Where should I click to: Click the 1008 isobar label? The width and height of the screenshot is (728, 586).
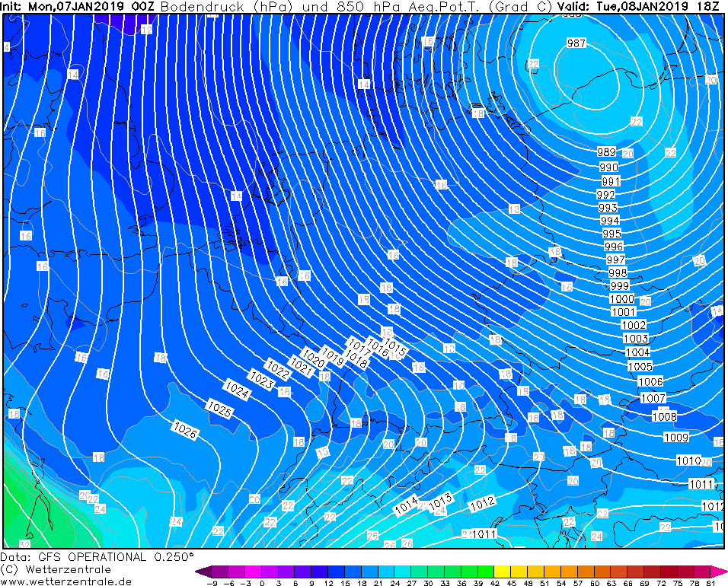tap(664, 416)
